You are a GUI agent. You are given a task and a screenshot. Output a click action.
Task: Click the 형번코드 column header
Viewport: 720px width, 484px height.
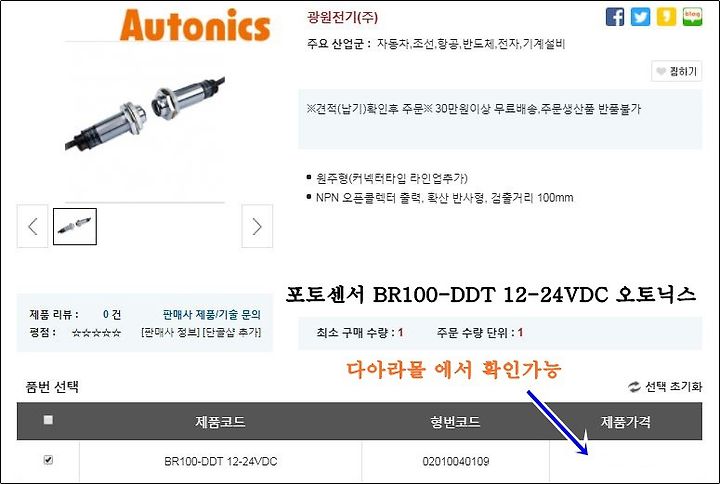tap(455, 422)
